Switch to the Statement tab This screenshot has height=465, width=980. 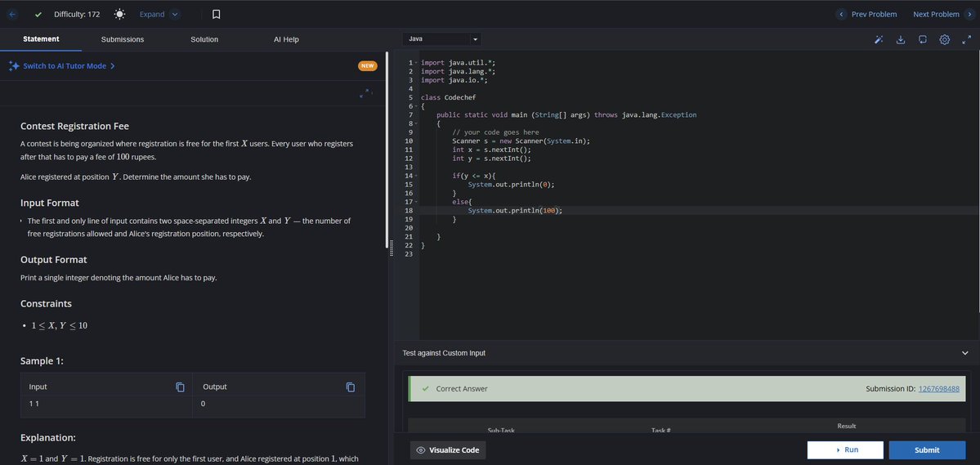(x=41, y=38)
